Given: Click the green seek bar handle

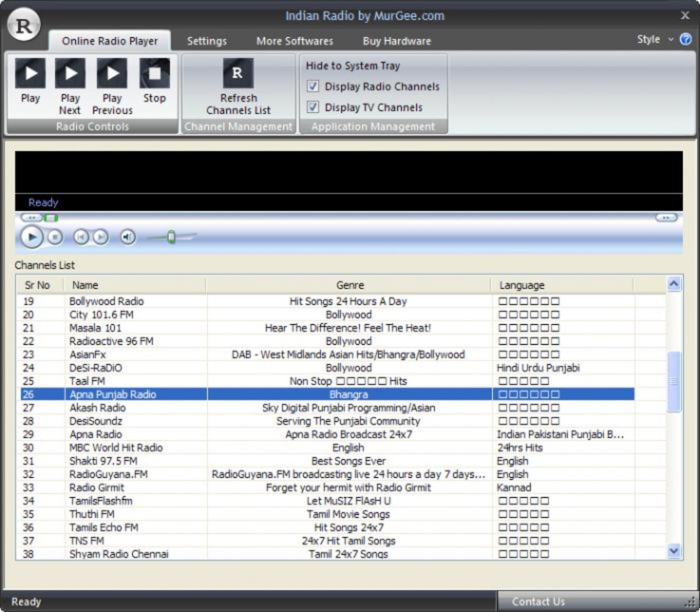Looking at the screenshot, I should [x=51, y=218].
